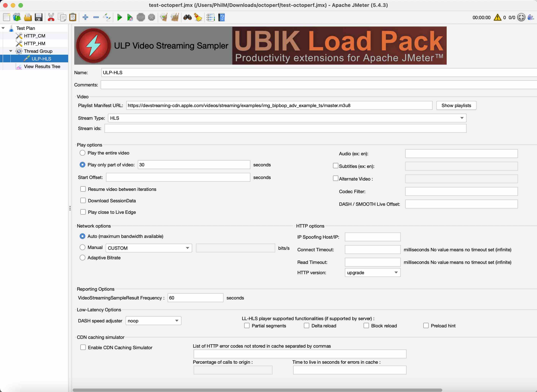Viewport: 537px width, 392px height.
Task: Select Thread Group tree item
Action: point(38,51)
